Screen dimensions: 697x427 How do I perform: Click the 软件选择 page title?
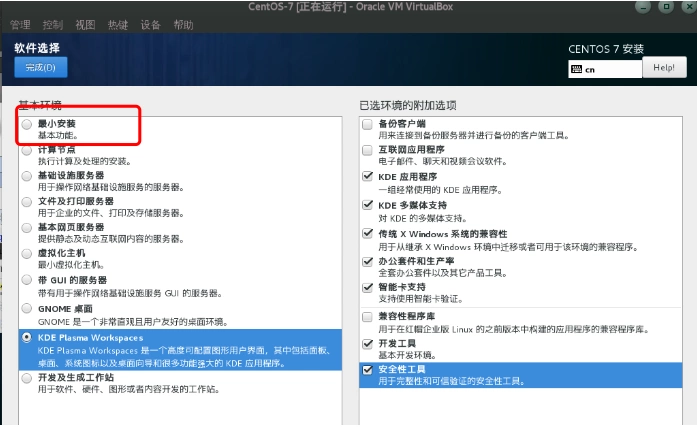[37, 48]
